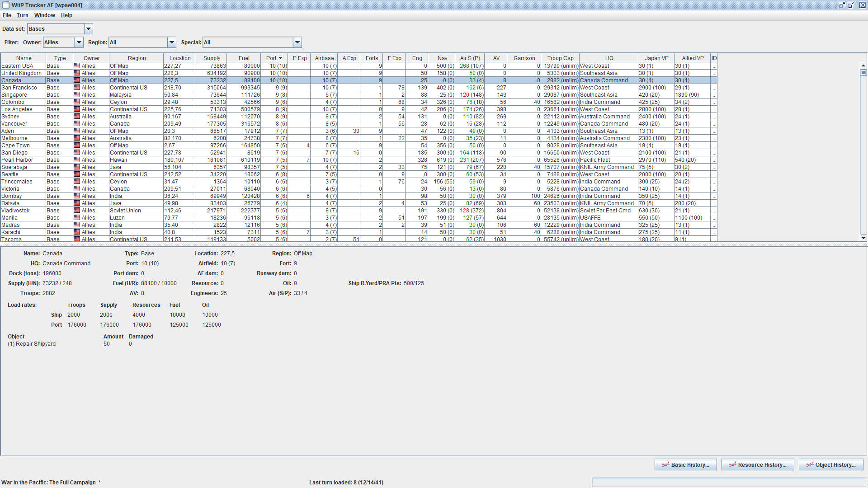
Task: Toggle sort on the Port column header
Action: coord(274,58)
